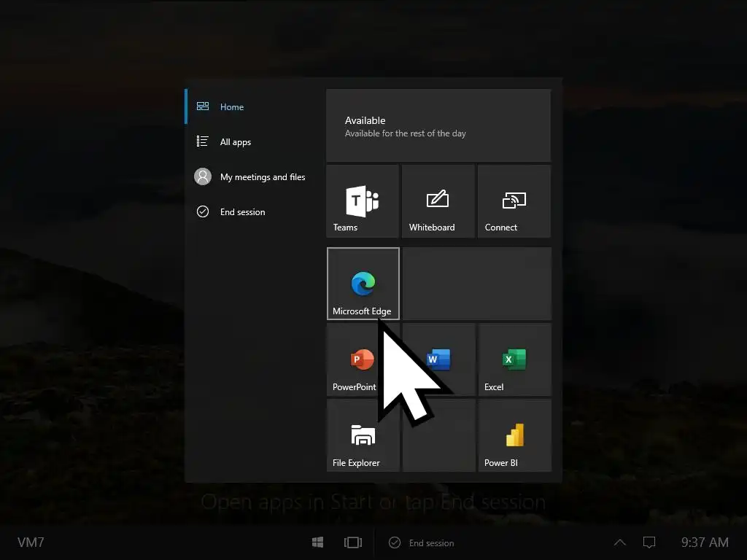The width and height of the screenshot is (747, 560).
Task: Click the 9:37 AM taskbar clock
Action: tap(705, 542)
